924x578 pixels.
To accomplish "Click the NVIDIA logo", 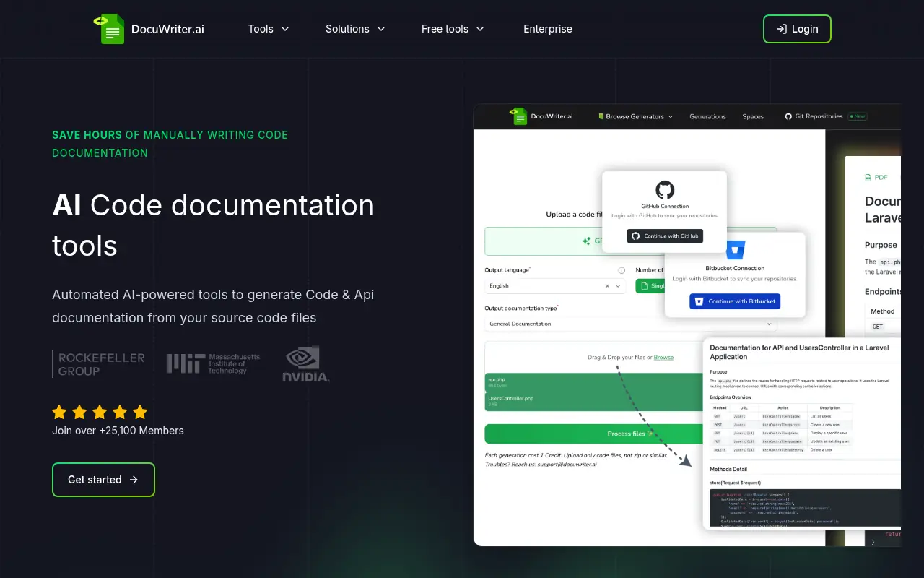I will pyautogui.click(x=305, y=363).
